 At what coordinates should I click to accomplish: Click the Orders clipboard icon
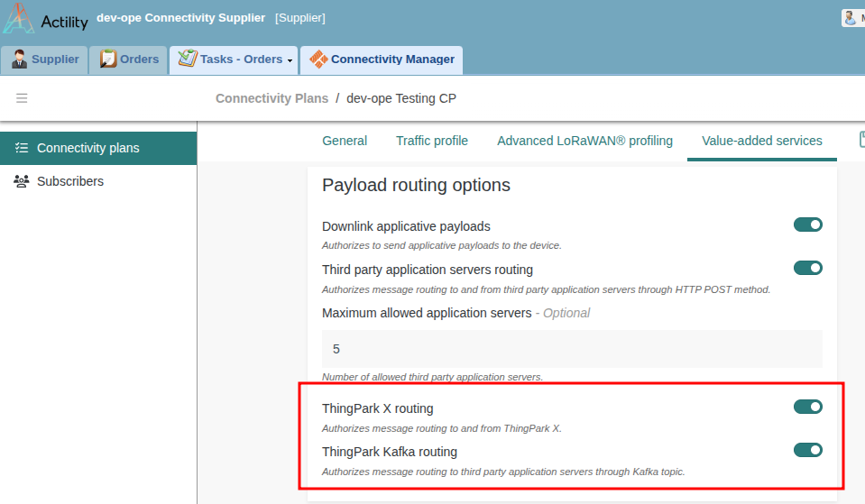(108, 59)
